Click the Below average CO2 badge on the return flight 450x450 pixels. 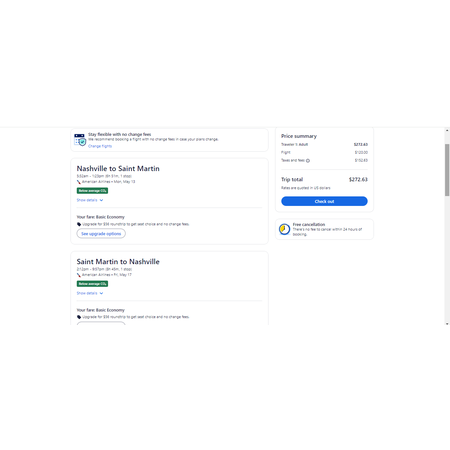[x=92, y=284]
